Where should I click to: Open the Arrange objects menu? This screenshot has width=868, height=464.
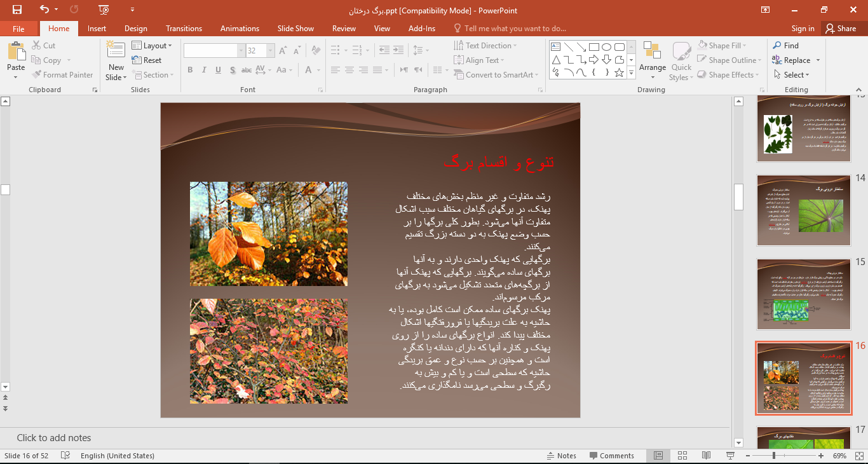[653, 60]
